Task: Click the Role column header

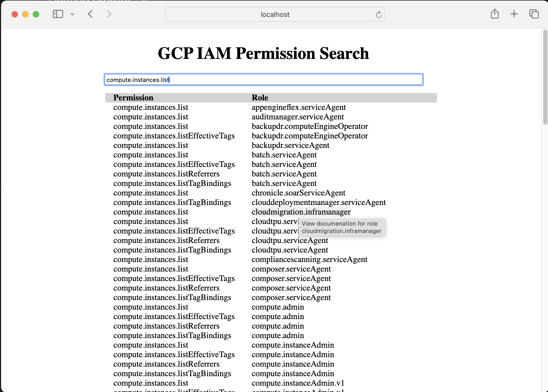Action: coord(260,98)
